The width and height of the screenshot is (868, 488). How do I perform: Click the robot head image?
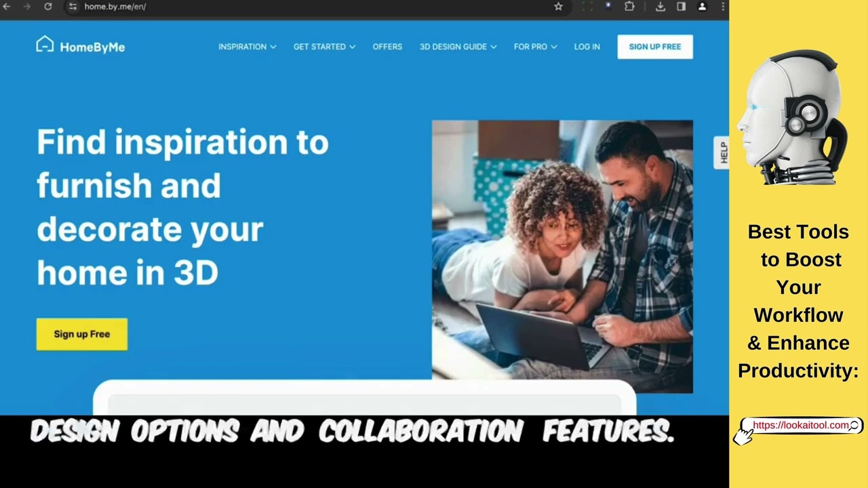pyautogui.click(x=792, y=117)
